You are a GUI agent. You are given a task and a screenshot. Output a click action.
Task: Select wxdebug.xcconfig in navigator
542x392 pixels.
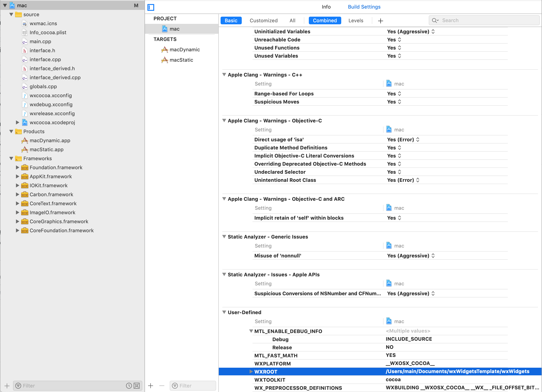51,105
